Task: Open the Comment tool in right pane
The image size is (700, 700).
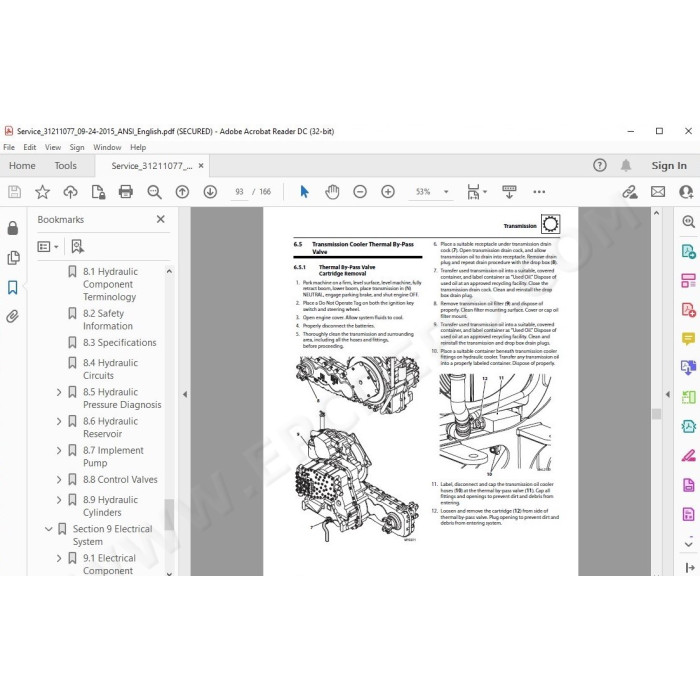Action: (x=688, y=339)
